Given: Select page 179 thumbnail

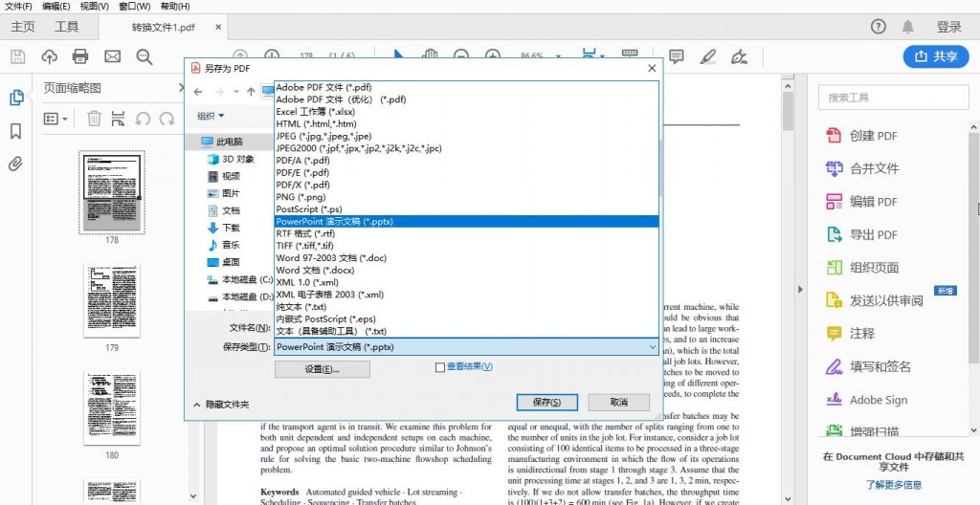Looking at the screenshot, I should pos(112,300).
